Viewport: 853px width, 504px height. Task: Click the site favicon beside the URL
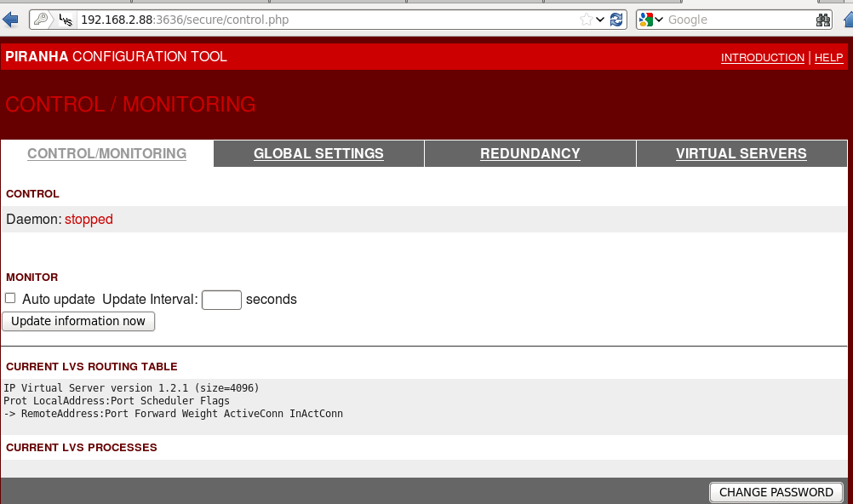[x=66, y=20]
